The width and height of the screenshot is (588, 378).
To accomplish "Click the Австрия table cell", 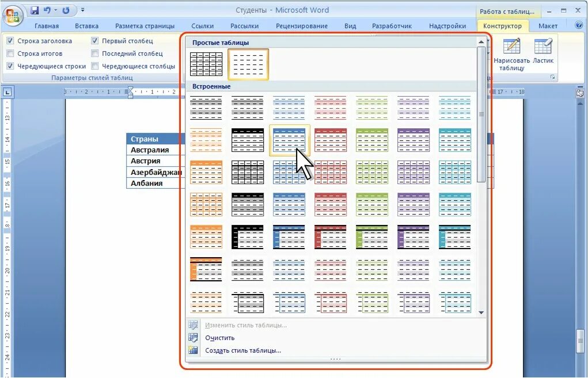I will 155,161.
